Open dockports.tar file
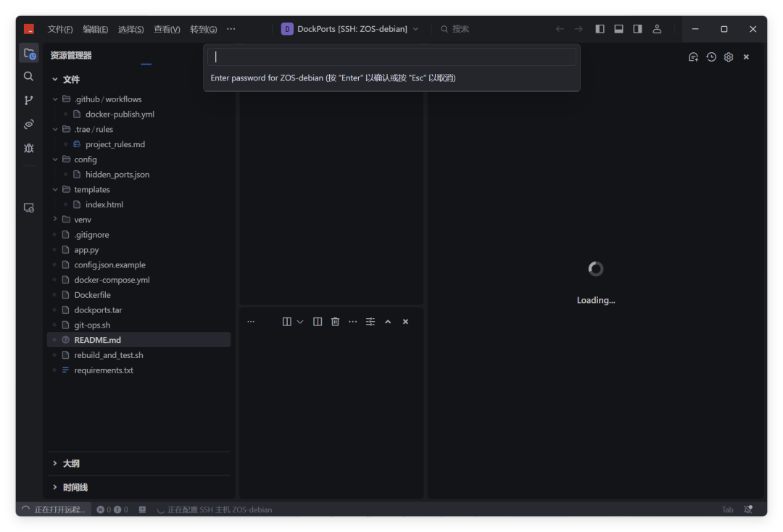The image size is (783, 532). [x=98, y=310]
